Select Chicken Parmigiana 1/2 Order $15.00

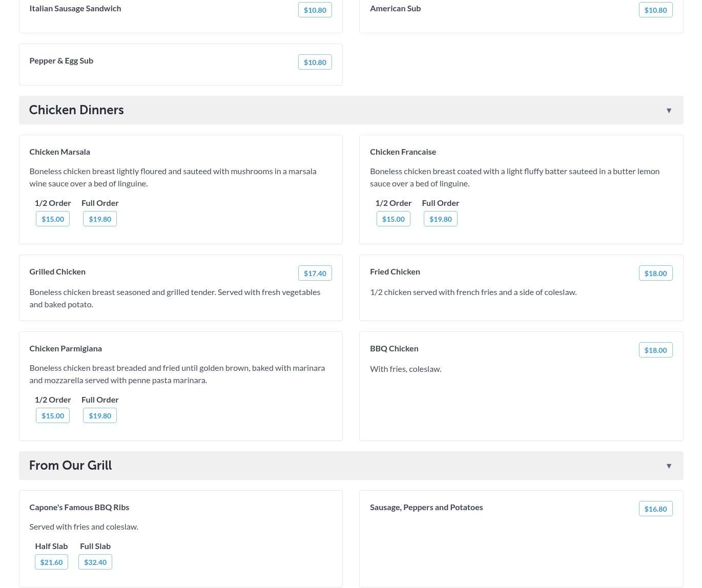pos(53,416)
